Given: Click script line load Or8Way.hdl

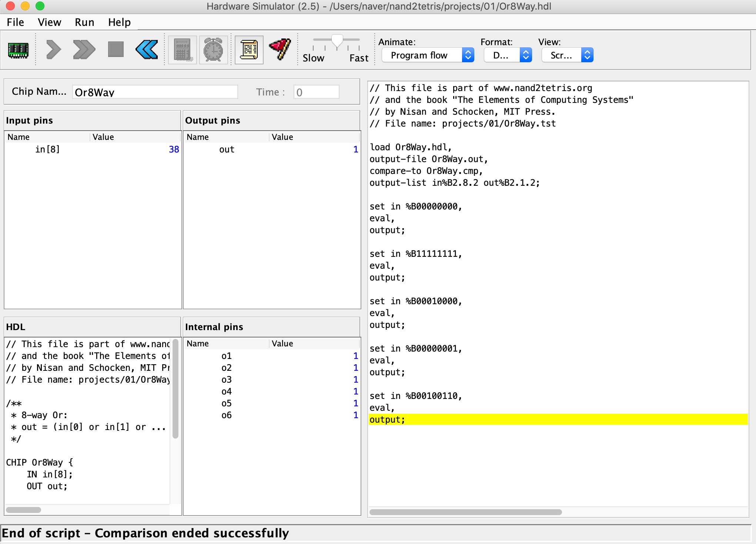Looking at the screenshot, I should (411, 147).
